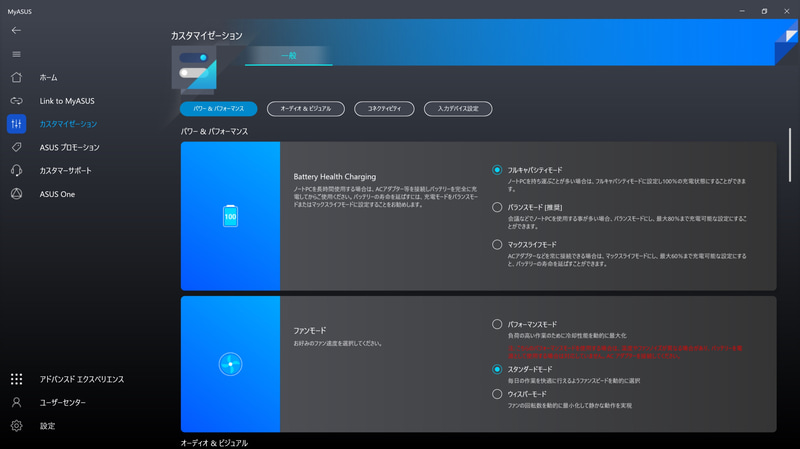Click the customization toggle graphic by the page title
The image size is (800, 449).
pyautogui.click(x=194, y=70)
